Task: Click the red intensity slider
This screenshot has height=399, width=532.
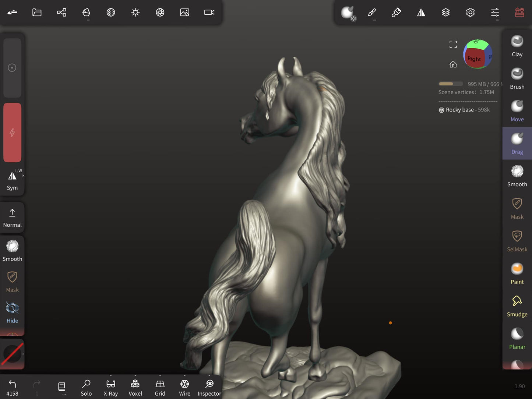Action: (x=12, y=133)
